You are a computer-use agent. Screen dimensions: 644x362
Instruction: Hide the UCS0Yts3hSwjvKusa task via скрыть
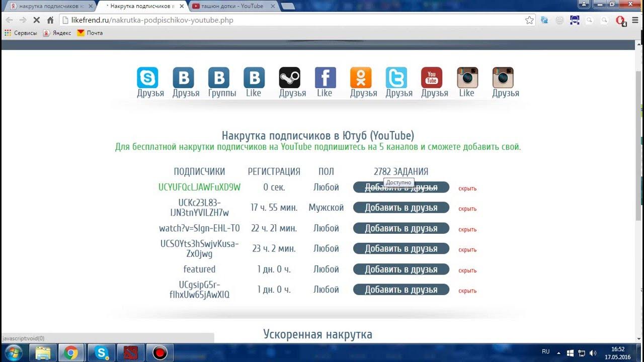(467, 250)
